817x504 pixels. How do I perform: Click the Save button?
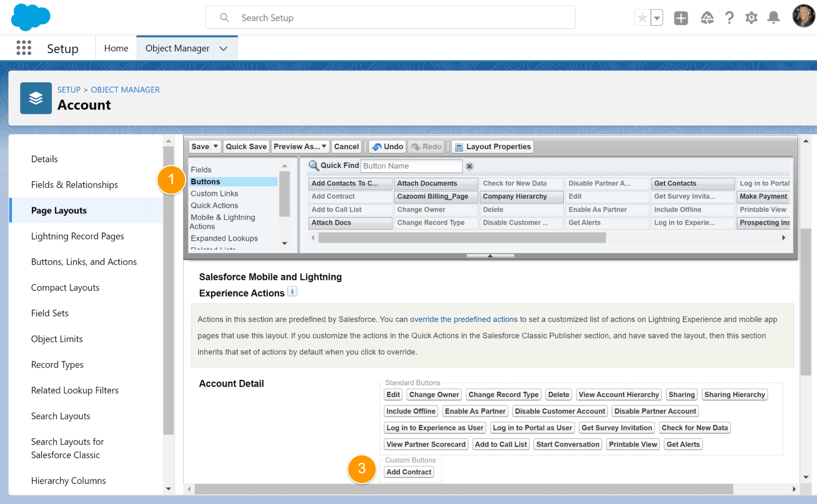click(200, 146)
